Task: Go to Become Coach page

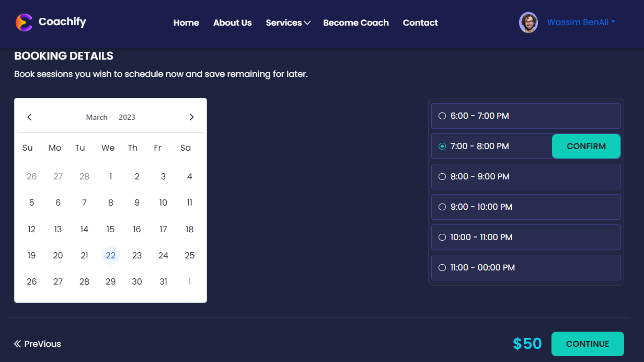Action: (x=355, y=22)
